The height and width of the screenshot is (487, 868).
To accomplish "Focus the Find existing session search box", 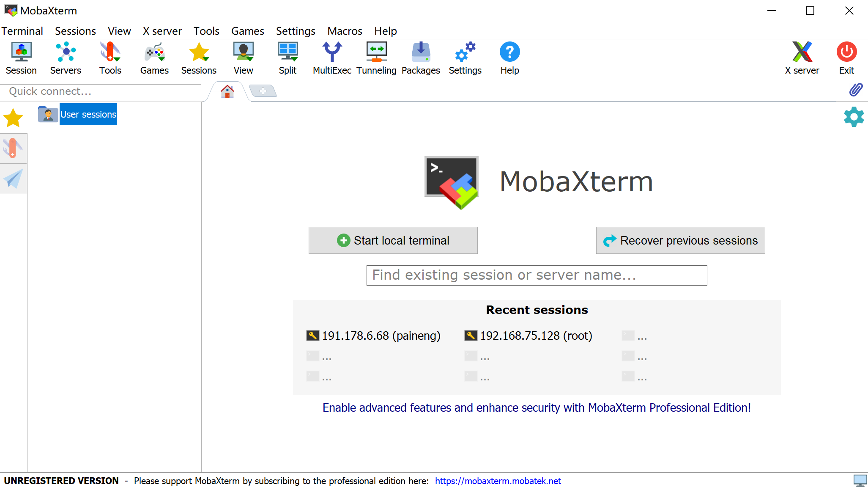I will pyautogui.click(x=537, y=275).
